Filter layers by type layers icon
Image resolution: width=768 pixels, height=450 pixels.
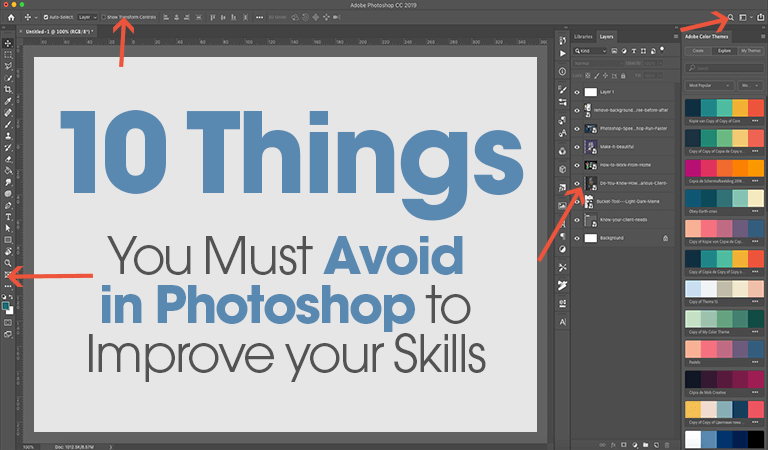click(x=634, y=51)
